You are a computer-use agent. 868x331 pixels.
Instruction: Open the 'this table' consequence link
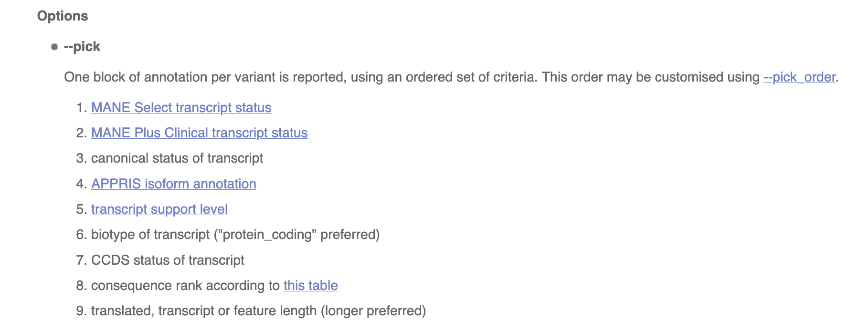tap(310, 286)
